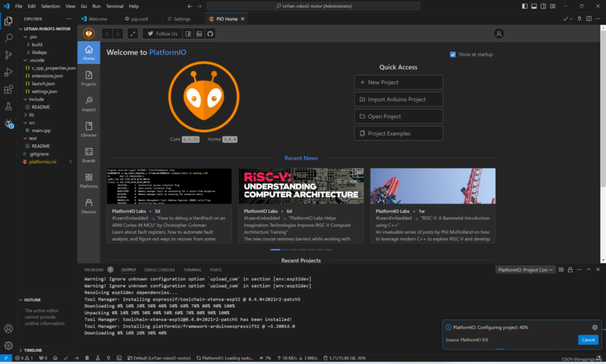Open the Selection menu
This screenshot has width=606, height=364.
[50, 6]
